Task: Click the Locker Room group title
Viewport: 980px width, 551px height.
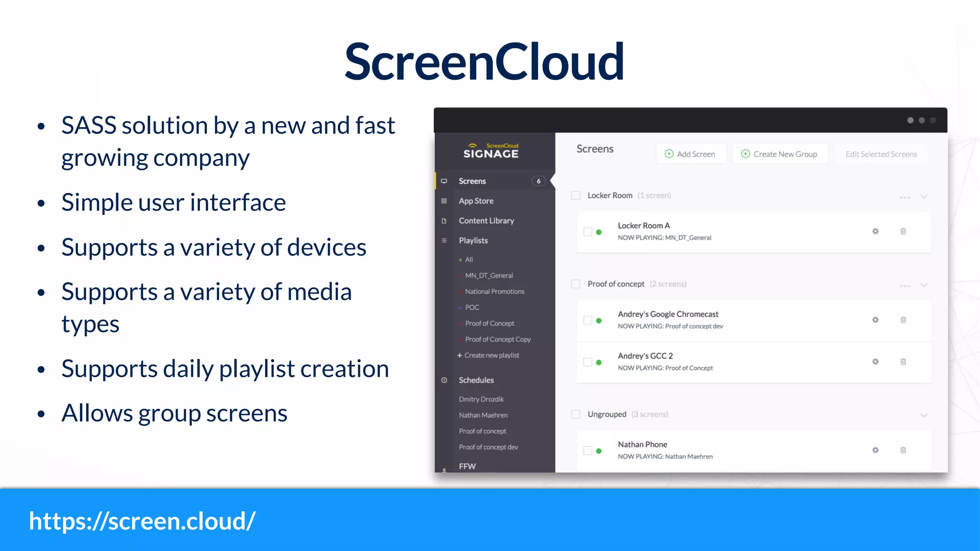Action: pyautogui.click(x=610, y=195)
